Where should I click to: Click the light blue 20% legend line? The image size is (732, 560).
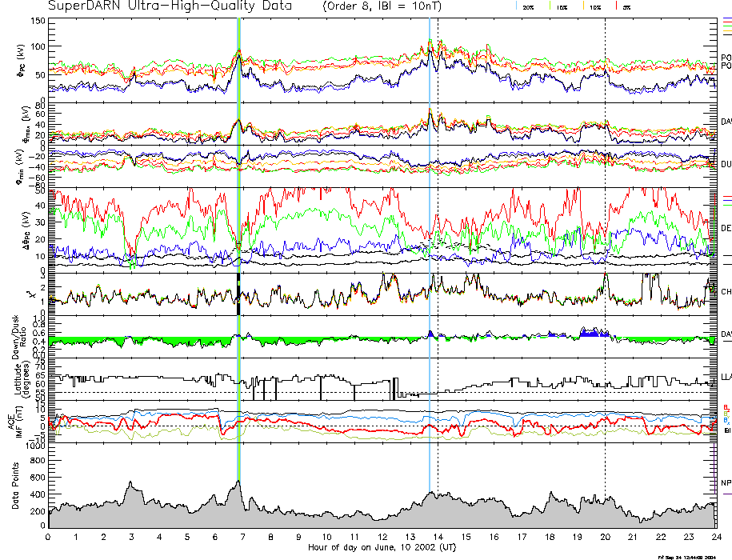pos(516,6)
